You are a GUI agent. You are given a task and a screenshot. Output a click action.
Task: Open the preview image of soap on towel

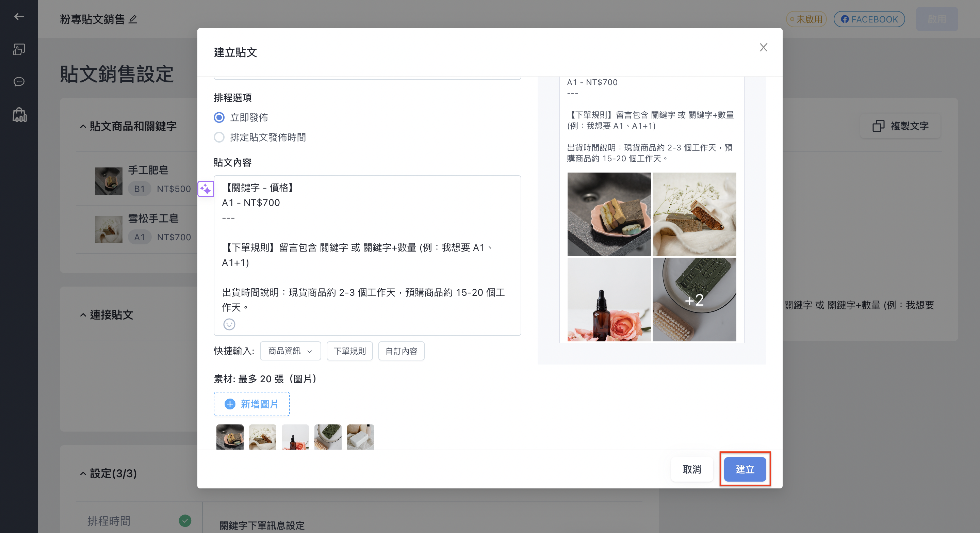(x=694, y=214)
